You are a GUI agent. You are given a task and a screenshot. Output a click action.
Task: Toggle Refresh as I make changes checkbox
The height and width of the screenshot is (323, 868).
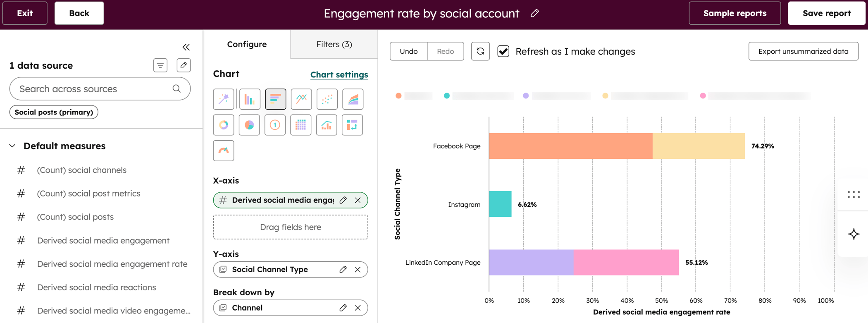pyautogui.click(x=503, y=51)
